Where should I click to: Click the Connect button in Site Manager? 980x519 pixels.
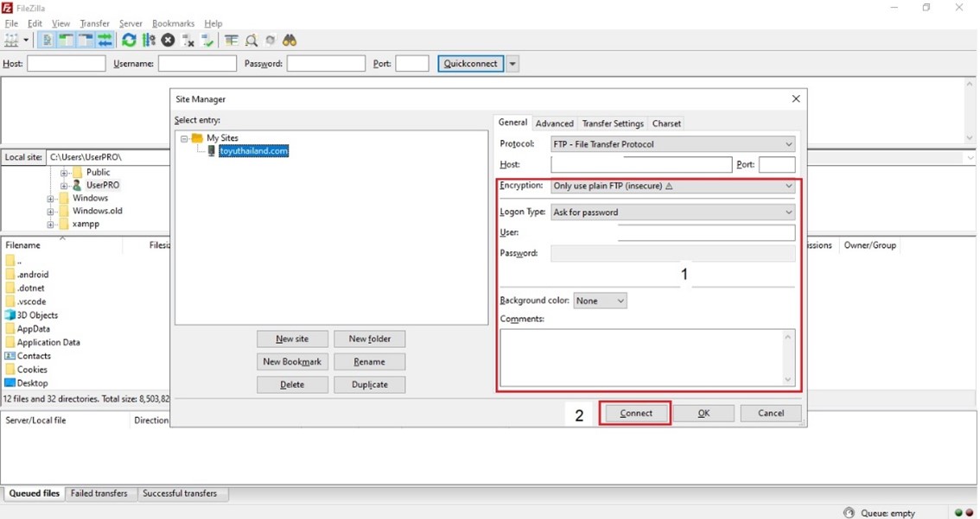(636, 414)
